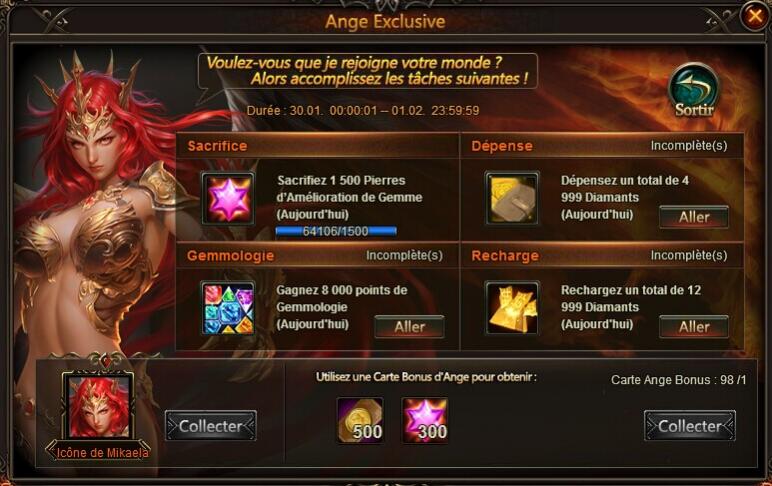This screenshot has height=486, width=772.
Task: Select the Gemmologie section header
Action: pos(230,256)
